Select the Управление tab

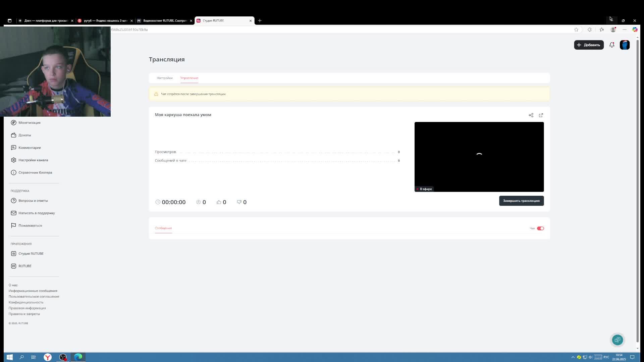click(189, 78)
